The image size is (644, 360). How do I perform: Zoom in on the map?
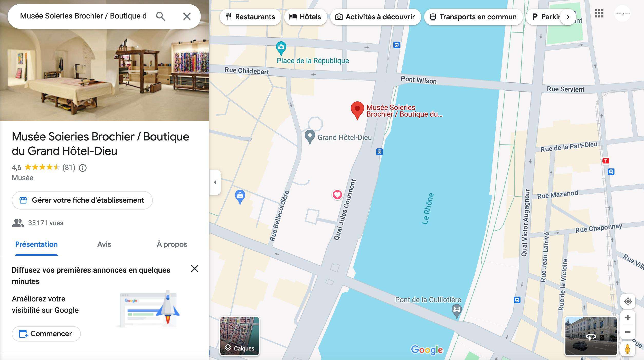(628, 318)
